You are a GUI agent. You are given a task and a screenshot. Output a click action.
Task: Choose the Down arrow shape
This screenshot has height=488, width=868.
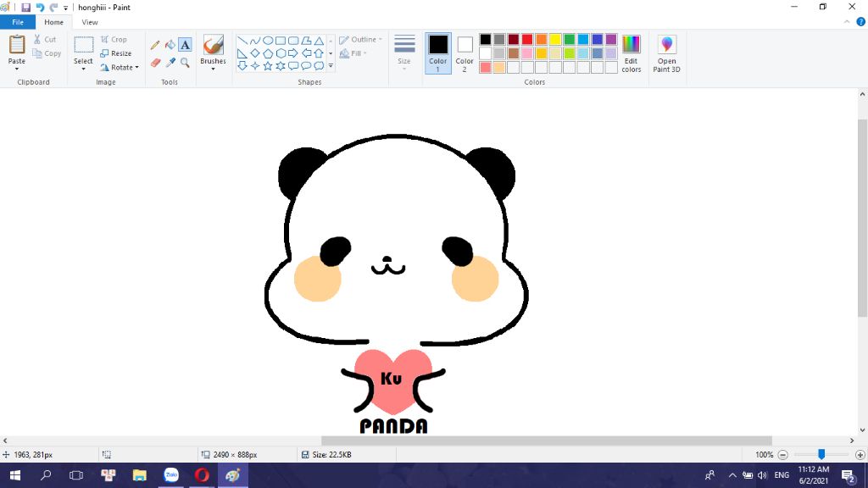(242, 66)
